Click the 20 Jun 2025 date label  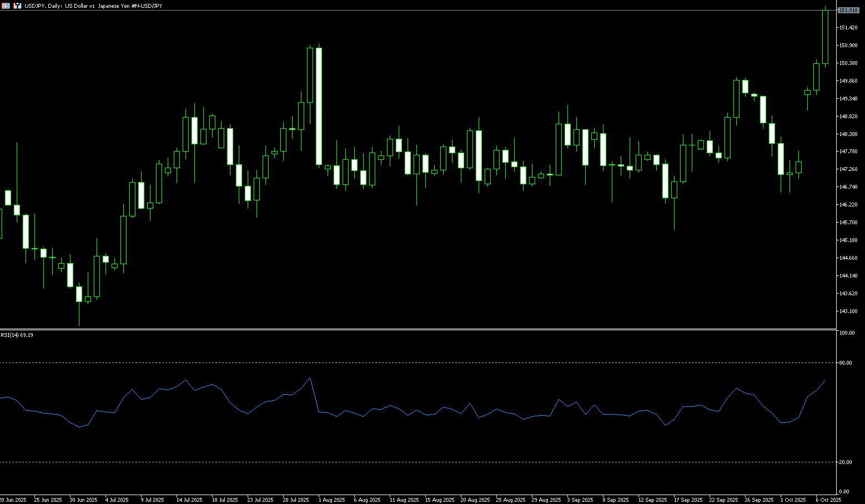coord(13,500)
